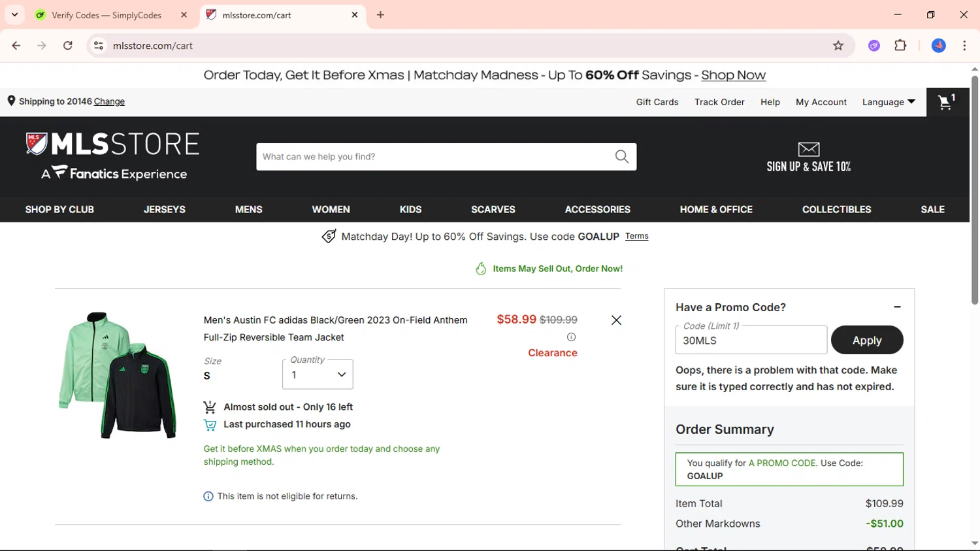This screenshot has height=551, width=980.
Task: Click the $58.99 sale price
Action: click(x=516, y=320)
